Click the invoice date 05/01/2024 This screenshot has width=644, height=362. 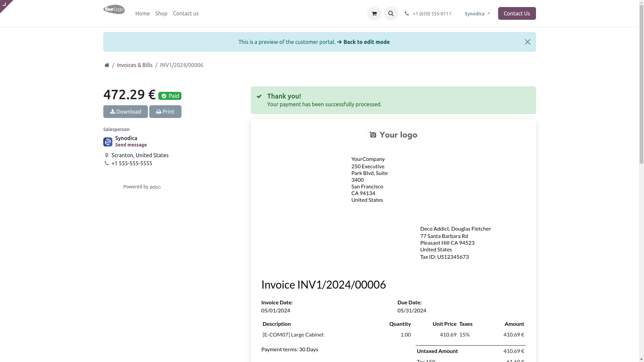(275, 310)
